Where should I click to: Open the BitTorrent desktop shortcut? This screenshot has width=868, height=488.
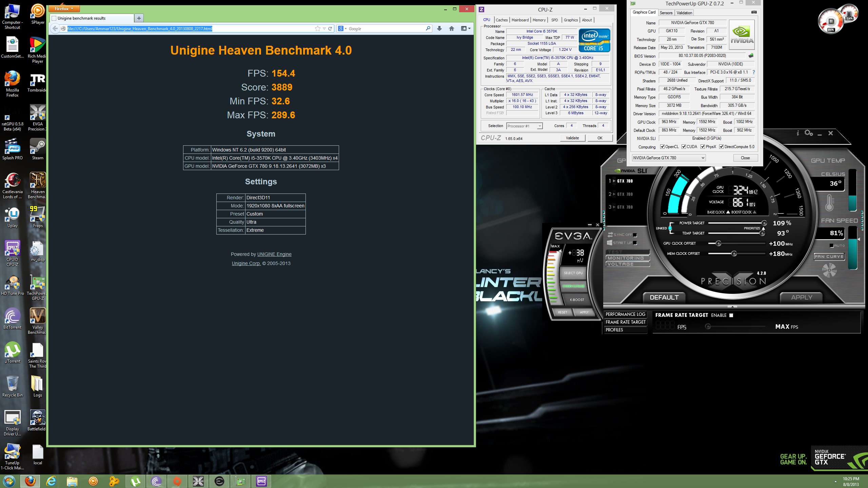13,318
